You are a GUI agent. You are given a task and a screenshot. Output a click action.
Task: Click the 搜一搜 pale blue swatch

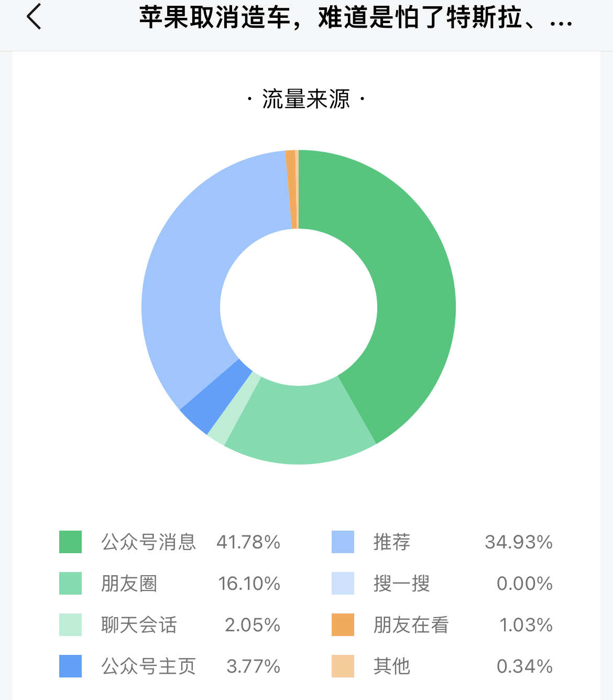(343, 583)
